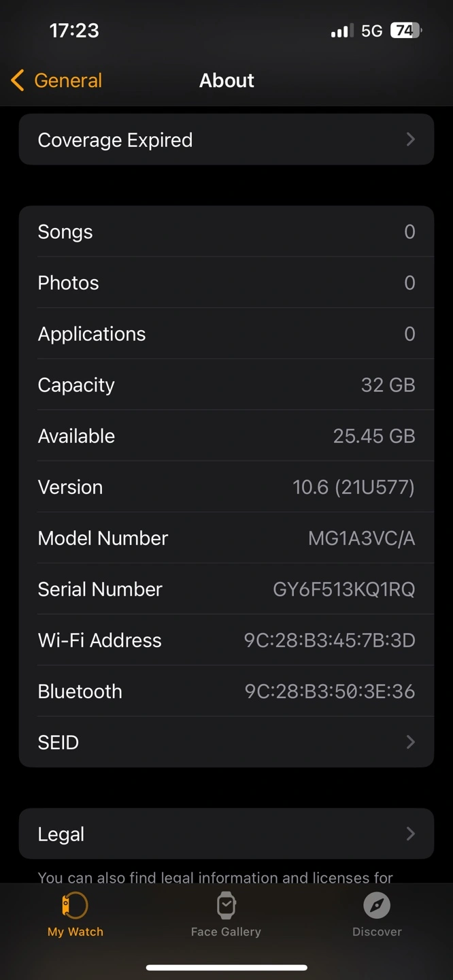Tap the Wi-Fi Address row
The height and width of the screenshot is (980, 453).
pos(226,640)
